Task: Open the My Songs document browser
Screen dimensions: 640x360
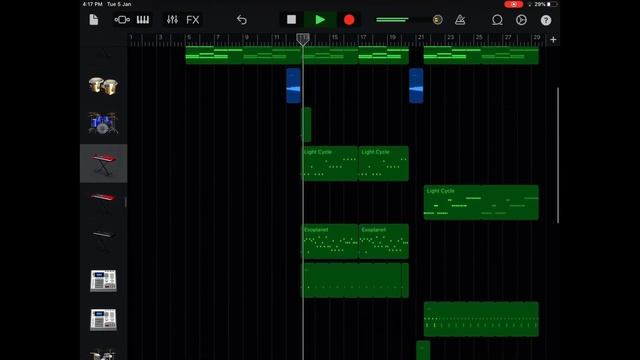Action: [x=94, y=20]
